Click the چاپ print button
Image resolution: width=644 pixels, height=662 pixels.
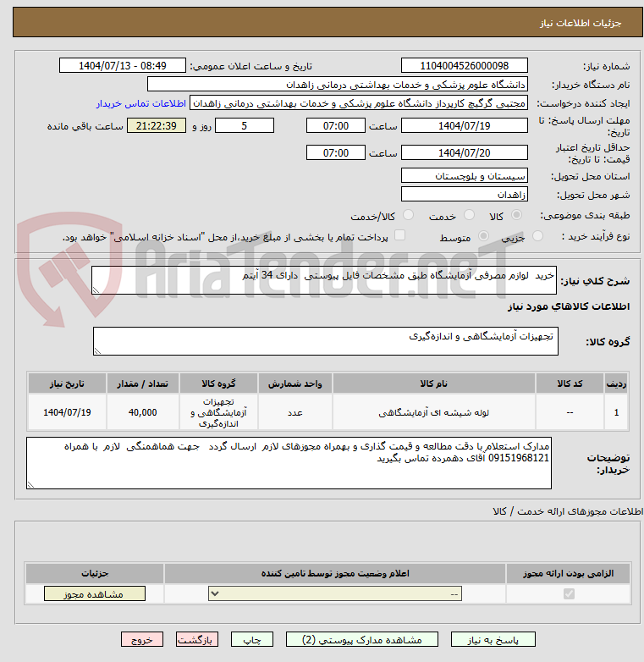click(x=252, y=640)
